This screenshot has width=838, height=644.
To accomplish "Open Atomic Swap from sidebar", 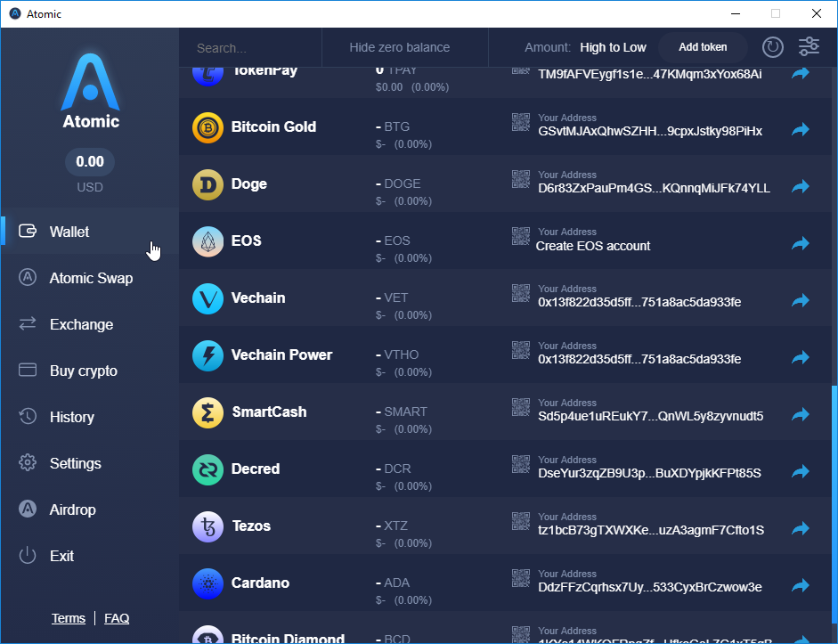I will click(91, 278).
